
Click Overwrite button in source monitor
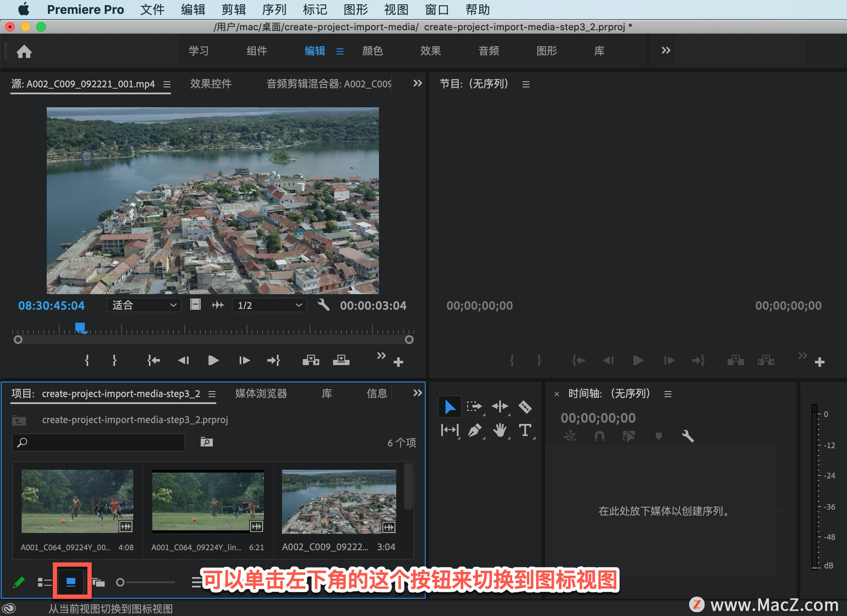tap(341, 361)
